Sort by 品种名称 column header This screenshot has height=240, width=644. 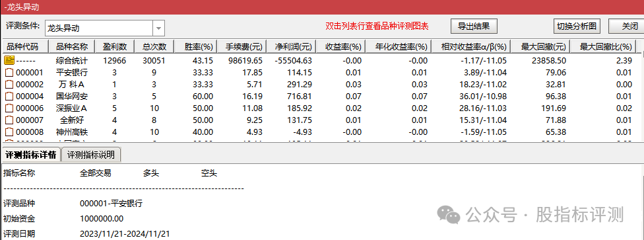72,46
